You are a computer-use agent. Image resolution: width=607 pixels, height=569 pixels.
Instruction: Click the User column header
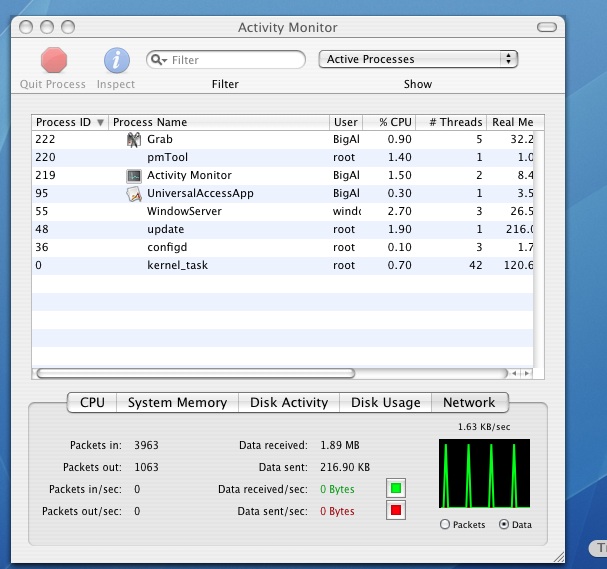tap(346, 122)
